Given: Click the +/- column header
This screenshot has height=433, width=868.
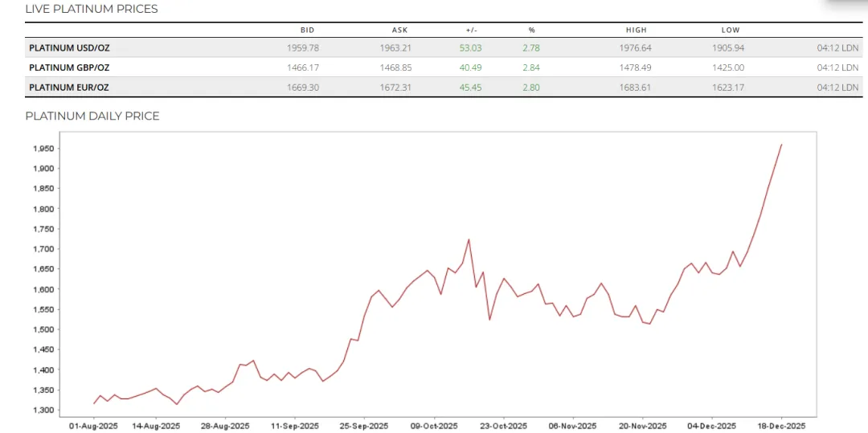Looking at the screenshot, I should pyautogui.click(x=472, y=31).
